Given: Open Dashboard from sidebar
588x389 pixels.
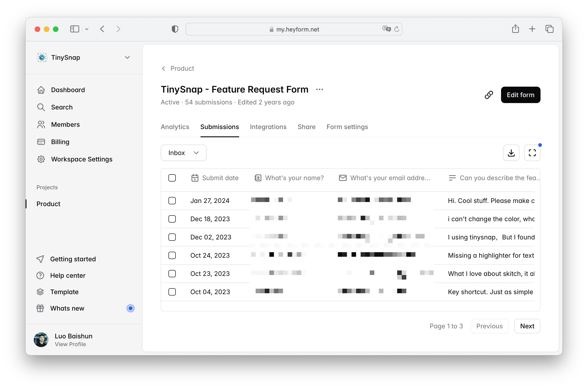Looking at the screenshot, I should 68,90.
